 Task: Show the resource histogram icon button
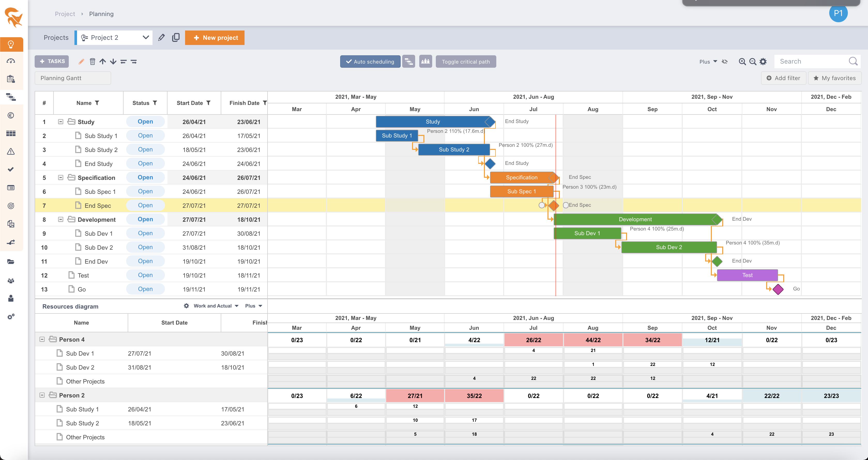(x=425, y=61)
